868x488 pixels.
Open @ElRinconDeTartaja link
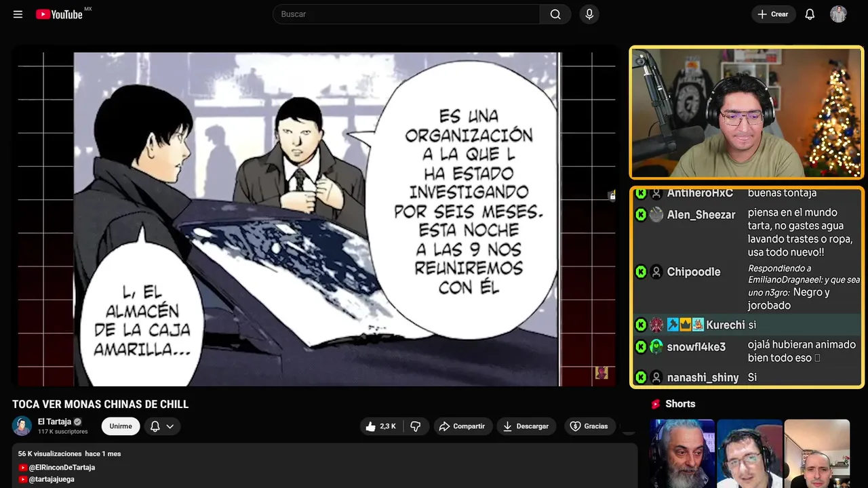(x=62, y=468)
